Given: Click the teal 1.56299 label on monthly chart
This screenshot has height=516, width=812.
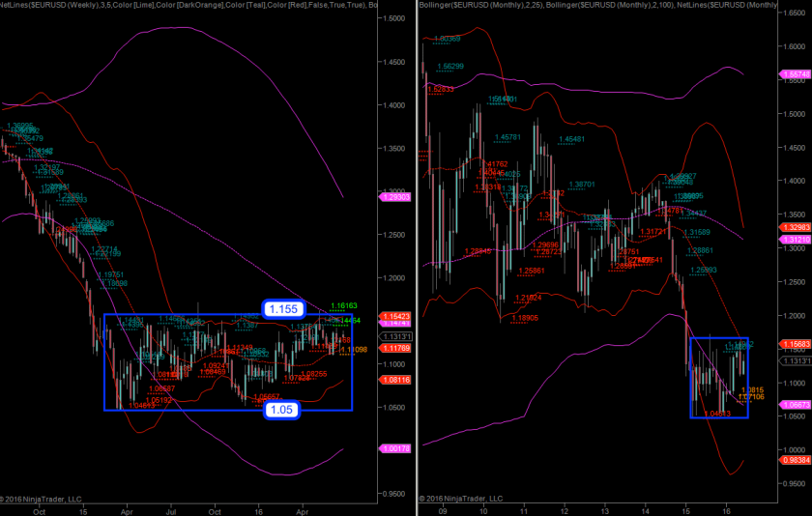Looking at the screenshot, I should point(450,67).
